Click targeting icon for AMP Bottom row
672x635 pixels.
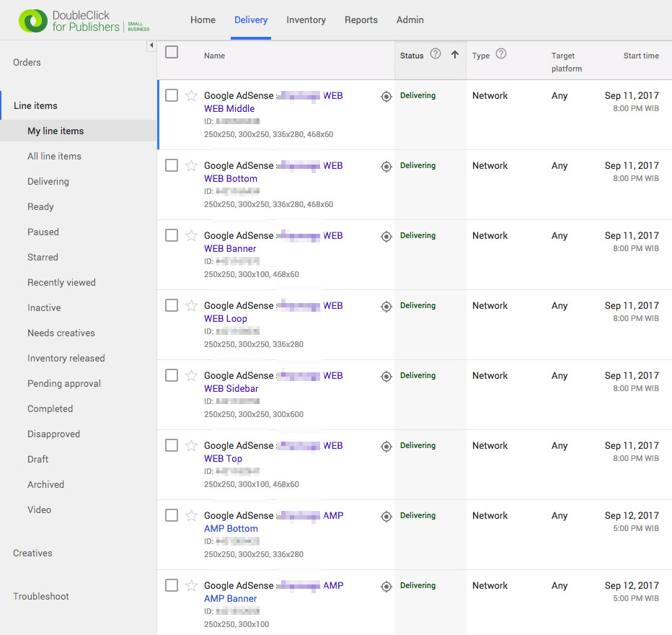(x=386, y=516)
